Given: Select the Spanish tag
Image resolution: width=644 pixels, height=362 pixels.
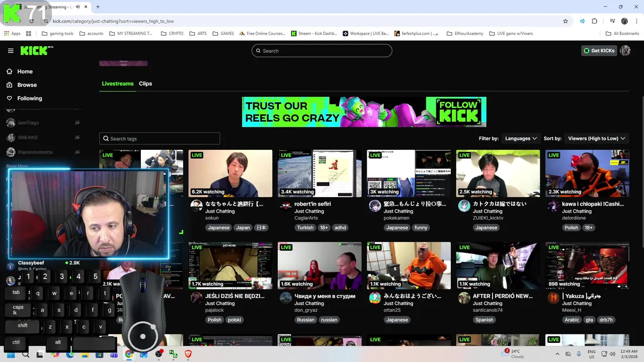Looking at the screenshot, I should [484, 320].
